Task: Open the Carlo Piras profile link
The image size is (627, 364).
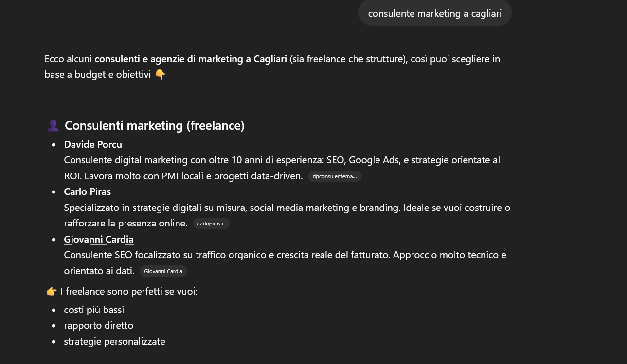Action: point(87,191)
